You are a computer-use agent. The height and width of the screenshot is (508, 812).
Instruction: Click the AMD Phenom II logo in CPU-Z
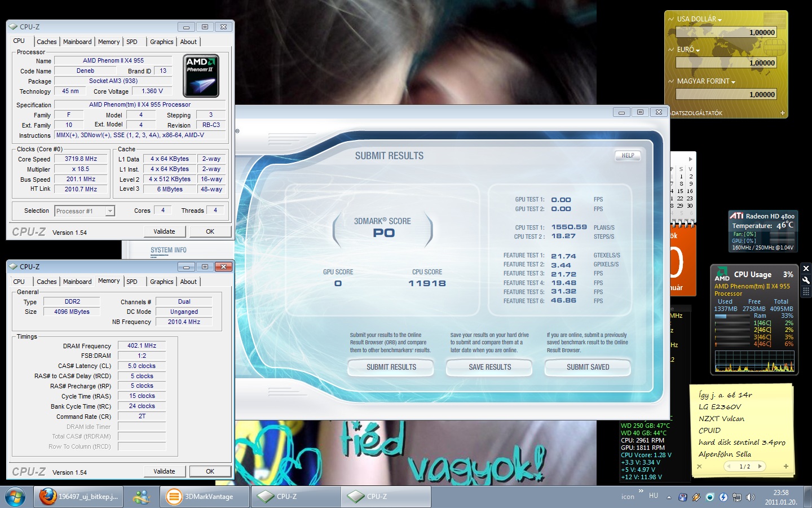point(201,76)
